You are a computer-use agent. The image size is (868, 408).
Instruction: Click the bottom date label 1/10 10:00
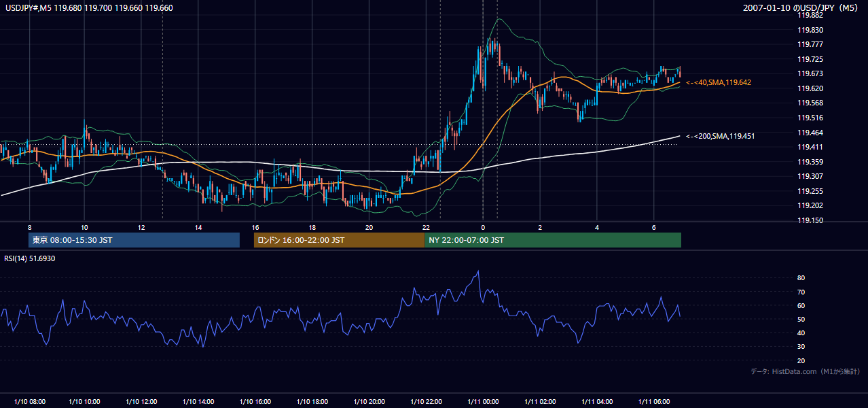pos(84,401)
